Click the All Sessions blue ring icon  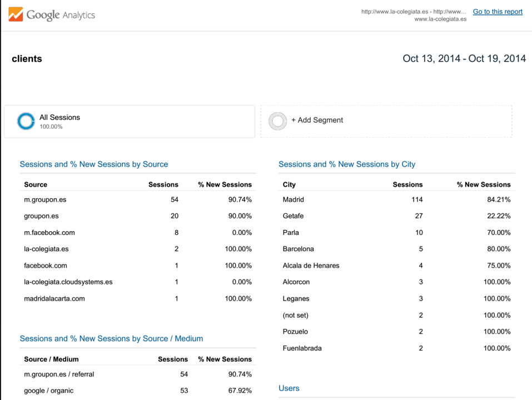click(x=26, y=121)
